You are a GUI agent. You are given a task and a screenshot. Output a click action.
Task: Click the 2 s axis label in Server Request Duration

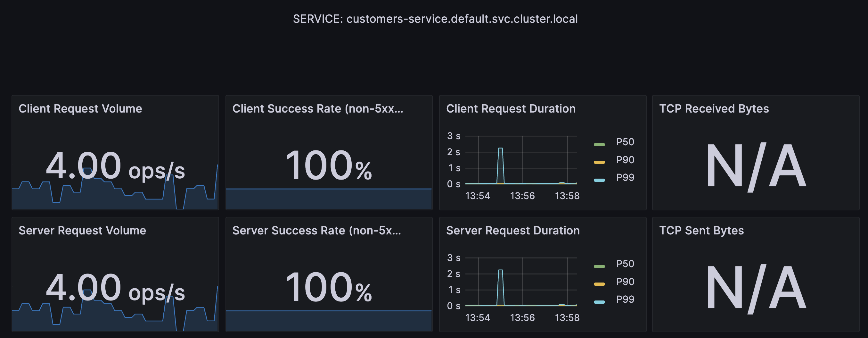pyautogui.click(x=454, y=274)
